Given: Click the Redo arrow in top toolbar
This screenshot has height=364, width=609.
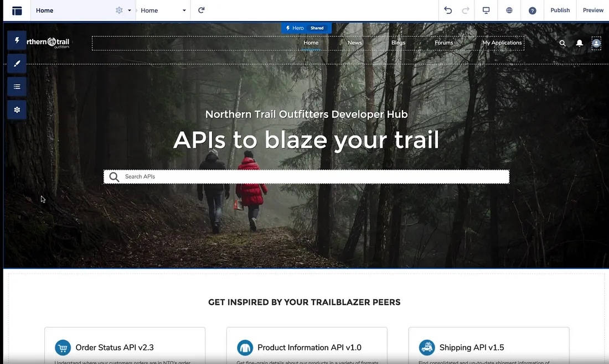Looking at the screenshot, I should coord(466,10).
